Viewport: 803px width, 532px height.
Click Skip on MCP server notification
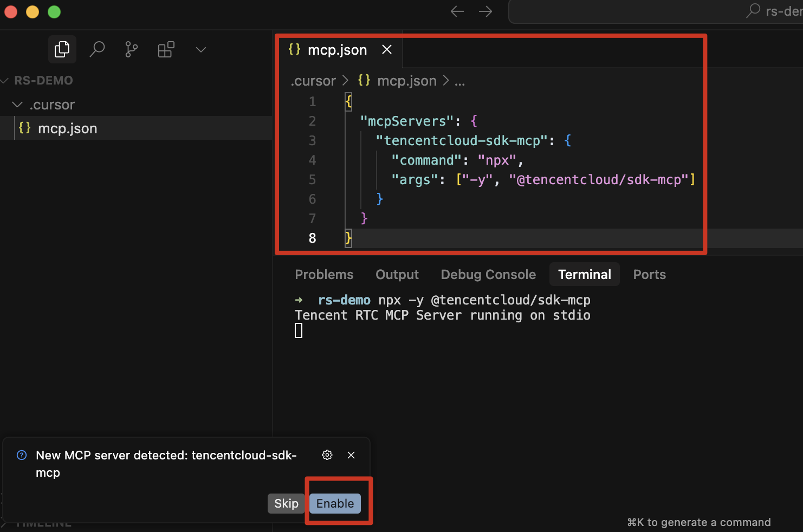point(286,503)
